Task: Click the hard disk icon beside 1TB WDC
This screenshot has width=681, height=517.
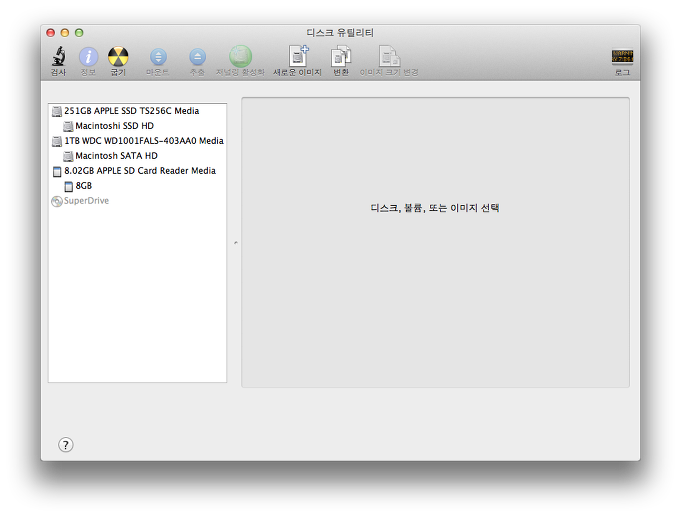Action: click(57, 141)
